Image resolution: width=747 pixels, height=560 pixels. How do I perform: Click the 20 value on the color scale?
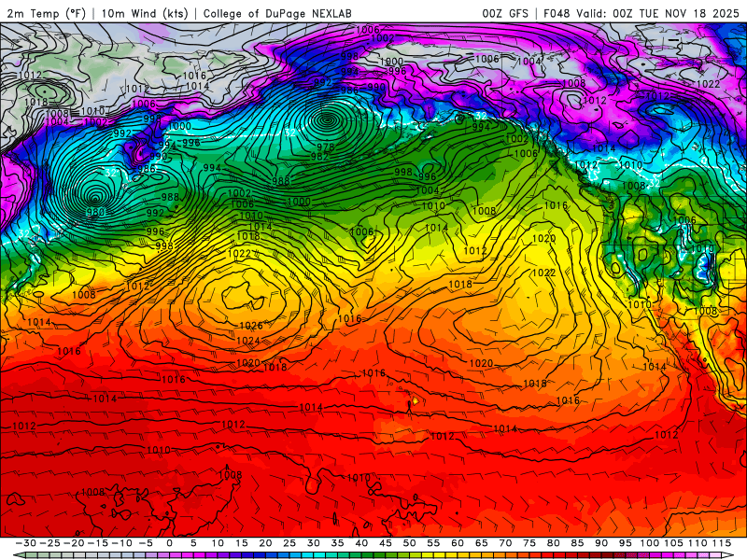coord(265,543)
